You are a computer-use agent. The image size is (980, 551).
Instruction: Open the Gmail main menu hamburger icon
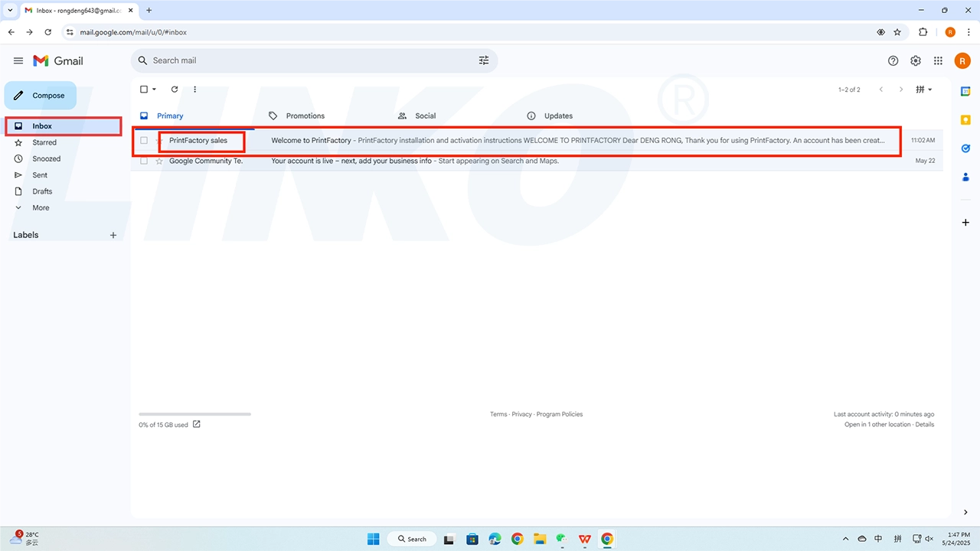coord(18,60)
